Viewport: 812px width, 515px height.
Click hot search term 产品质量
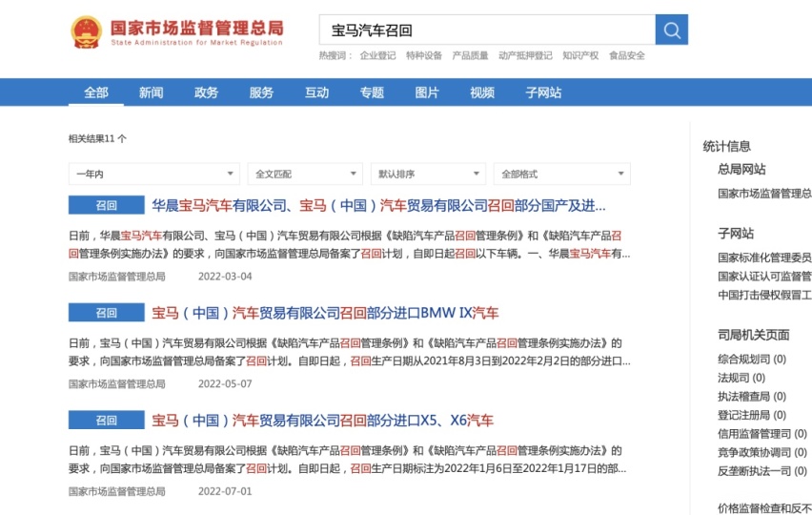click(470, 55)
